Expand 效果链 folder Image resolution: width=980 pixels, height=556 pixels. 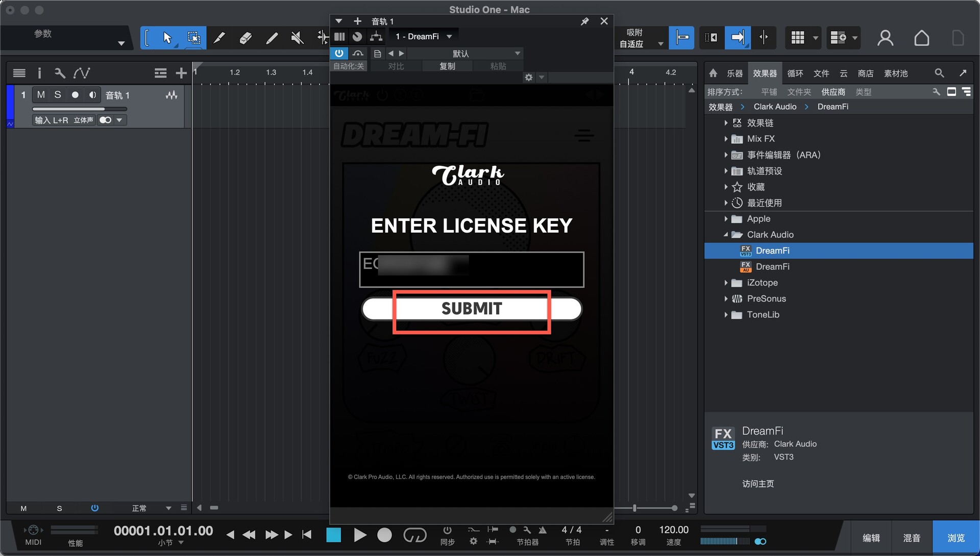pos(725,123)
